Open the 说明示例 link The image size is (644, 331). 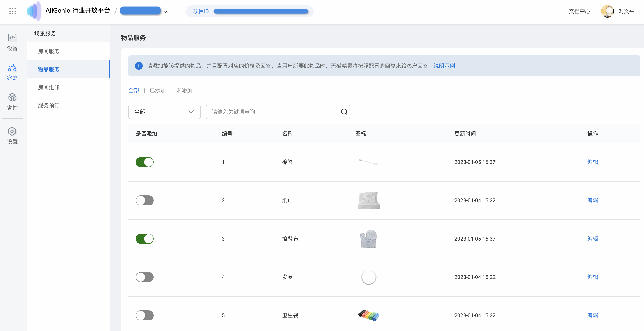pos(444,66)
